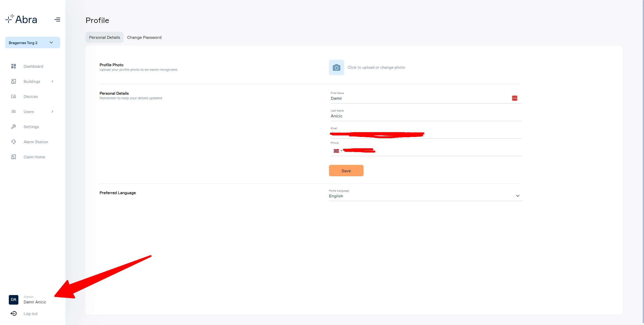644x325 pixels.
Task: Open Devices menu item
Action: tap(31, 96)
